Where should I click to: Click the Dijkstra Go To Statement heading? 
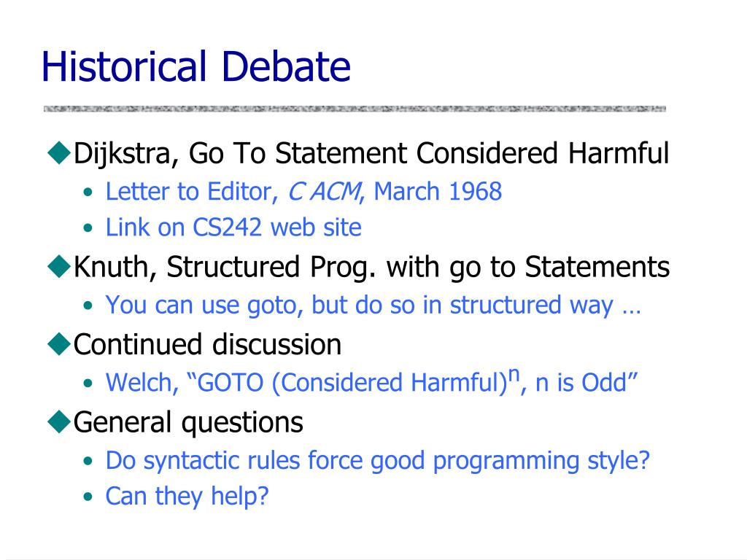coord(371,154)
